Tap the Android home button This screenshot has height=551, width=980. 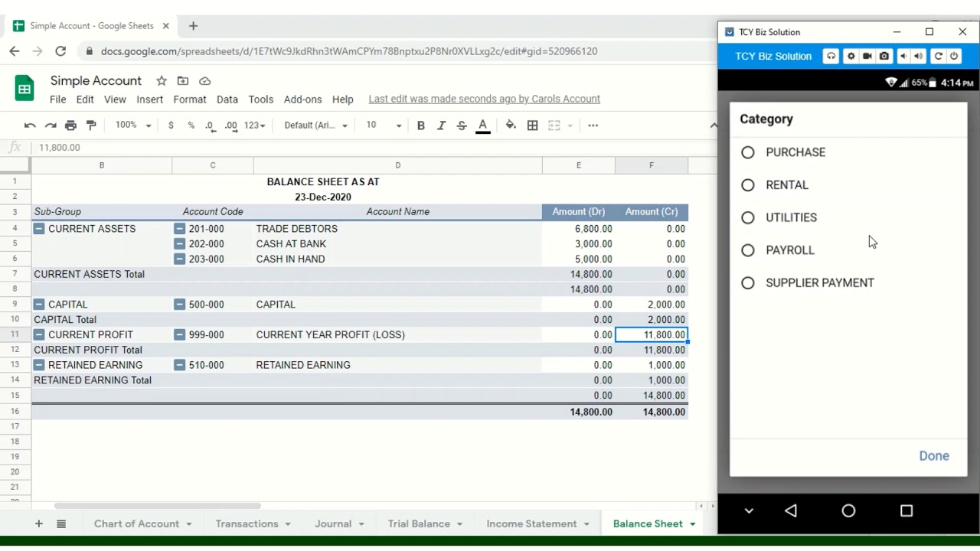(x=848, y=510)
